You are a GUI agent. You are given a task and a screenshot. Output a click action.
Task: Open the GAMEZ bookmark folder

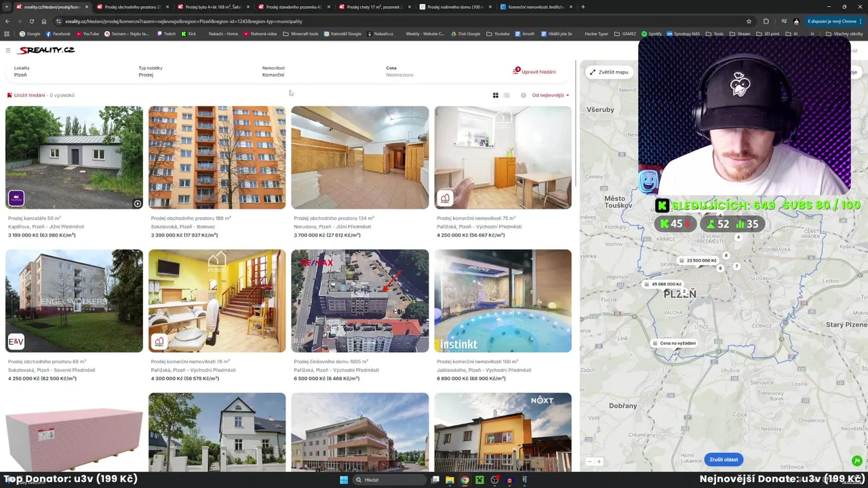pos(625,34)
